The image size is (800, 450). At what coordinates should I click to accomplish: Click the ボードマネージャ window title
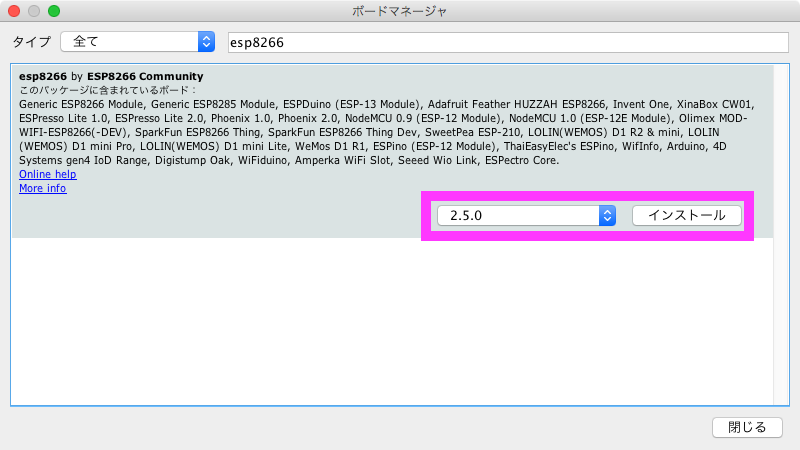tap(399, 11)
